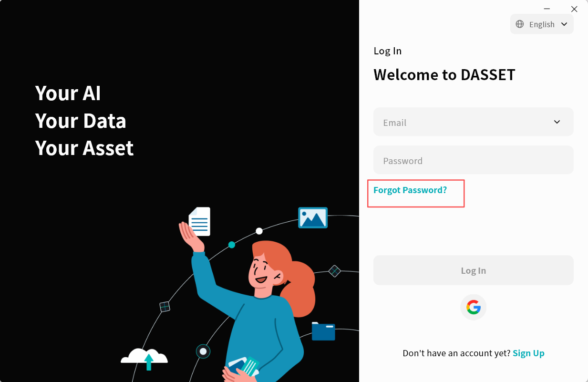Click into the Password field

pos(473,160)
